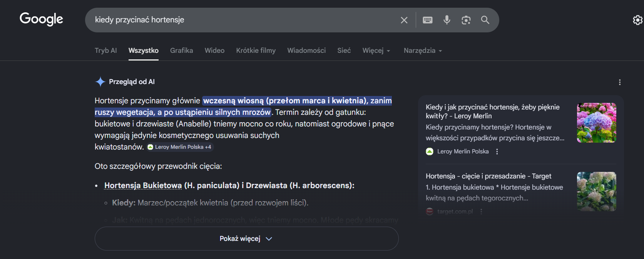
Task: Expand the Narzędzia dropdown
Action: [423, 50]
